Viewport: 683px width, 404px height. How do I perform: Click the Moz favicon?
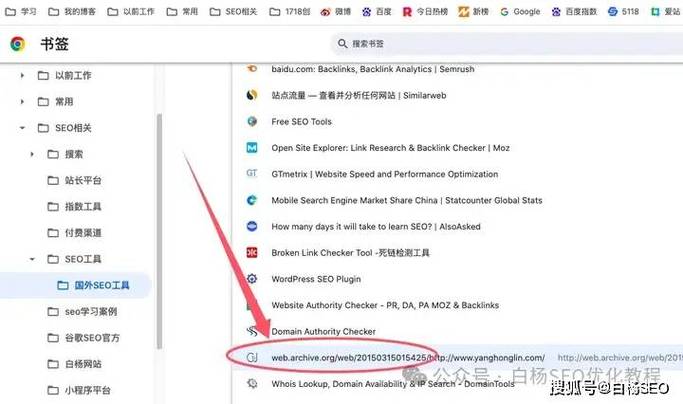(252, 148)
